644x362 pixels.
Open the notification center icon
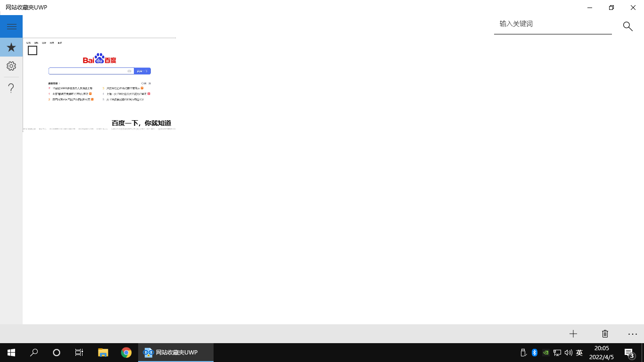point(629,353)
